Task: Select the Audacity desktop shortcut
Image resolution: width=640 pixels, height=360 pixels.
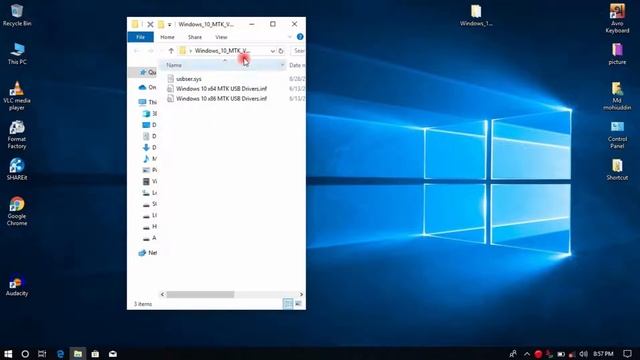Action: click(17, 285)
